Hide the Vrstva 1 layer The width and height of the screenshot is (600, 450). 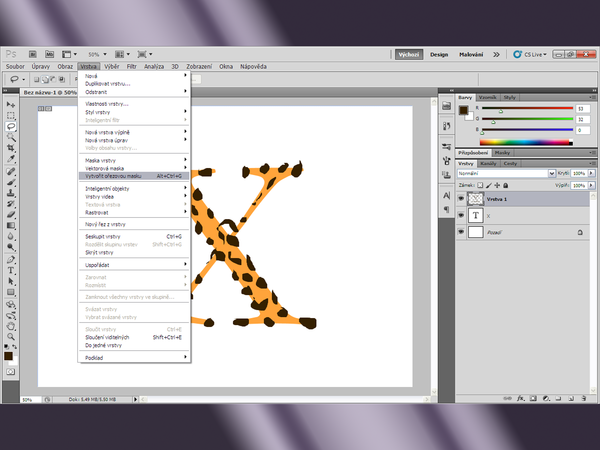(461, 198)
